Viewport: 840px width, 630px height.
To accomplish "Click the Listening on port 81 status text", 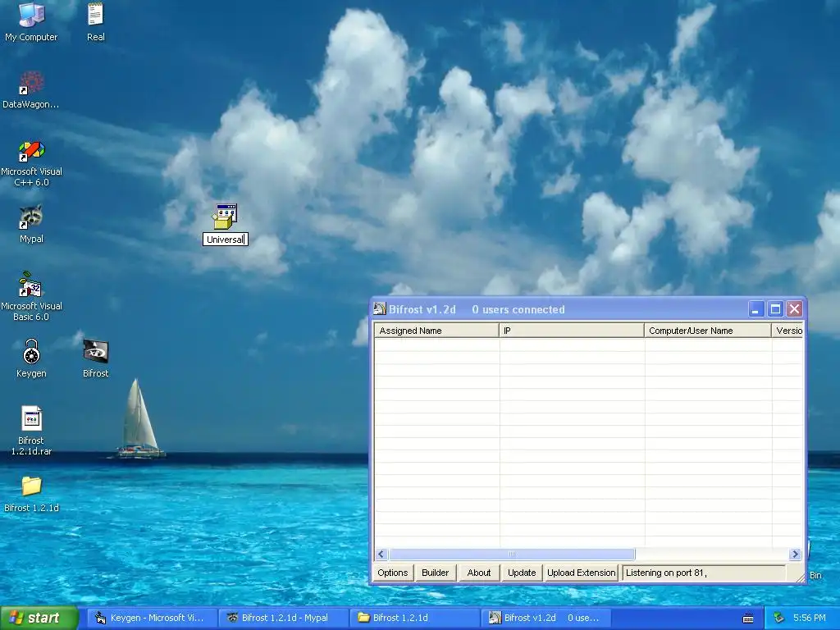I will pyautogui.click(x=666, y=573).
